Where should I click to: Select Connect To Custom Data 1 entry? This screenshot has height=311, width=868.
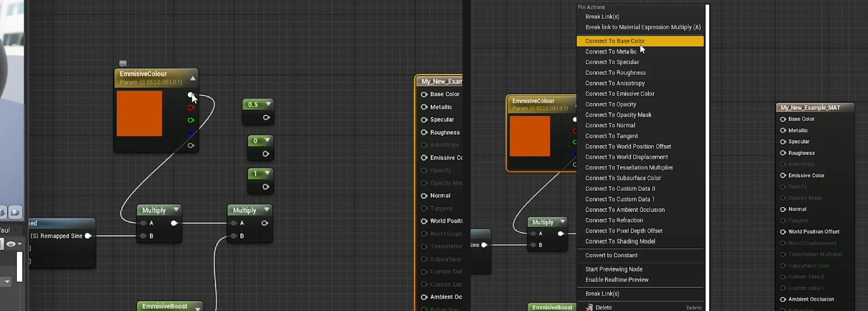[640, 199]
